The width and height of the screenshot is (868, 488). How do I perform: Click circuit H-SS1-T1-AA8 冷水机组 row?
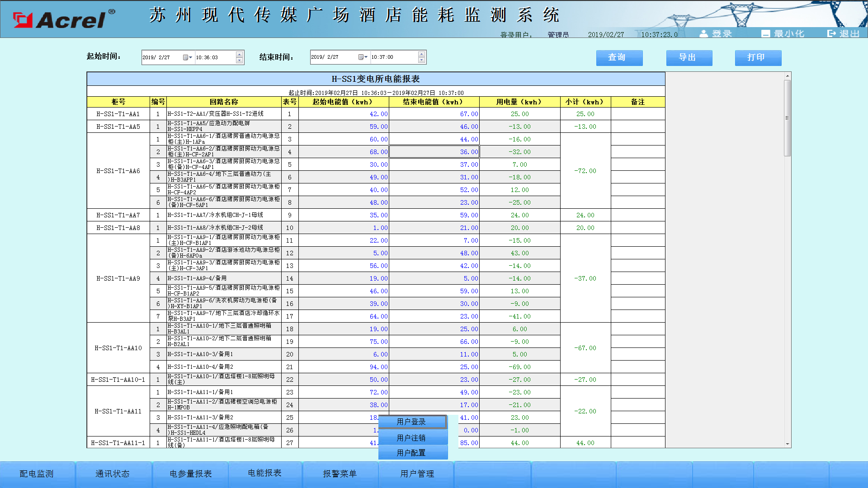click(x=224, y=228)
